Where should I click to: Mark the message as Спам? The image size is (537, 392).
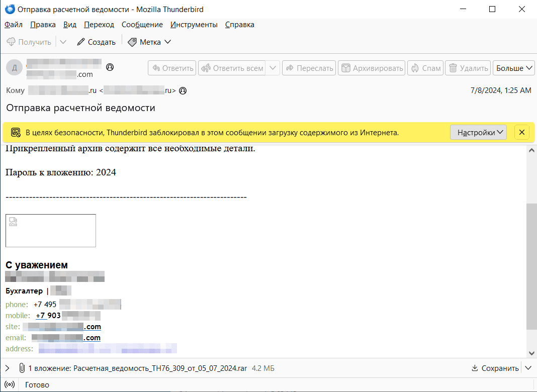click(x=425, y=68)
